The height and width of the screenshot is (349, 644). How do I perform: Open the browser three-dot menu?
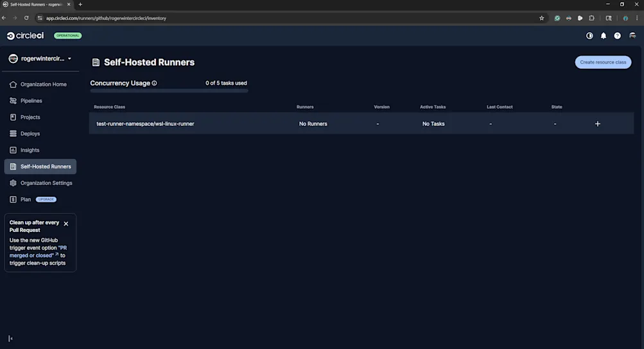(637, 18)
